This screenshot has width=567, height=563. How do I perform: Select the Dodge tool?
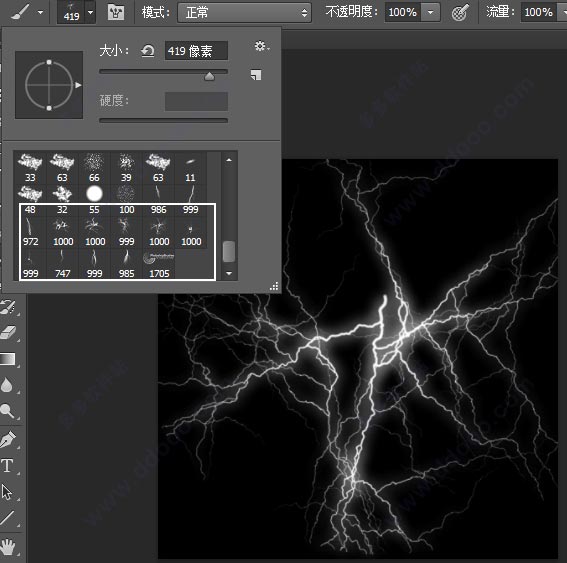(x=7, y=411)
